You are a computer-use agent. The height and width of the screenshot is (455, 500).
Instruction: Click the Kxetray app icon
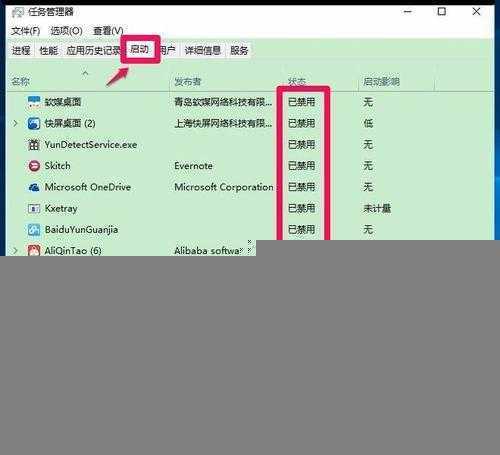click(34, 209)
